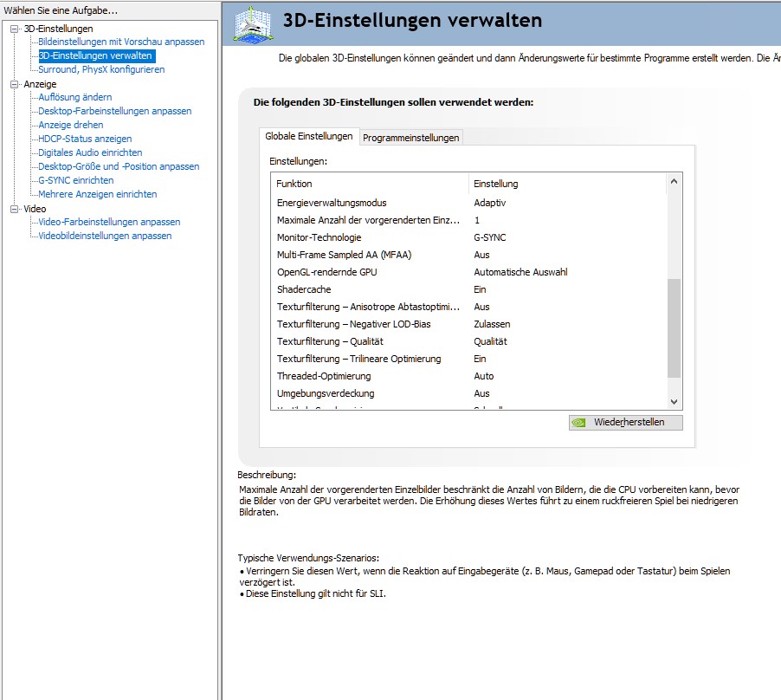Screen dimensions: 781x700
Task: Open Digitales Audio einrichten
Action: [x=90, y=153]
